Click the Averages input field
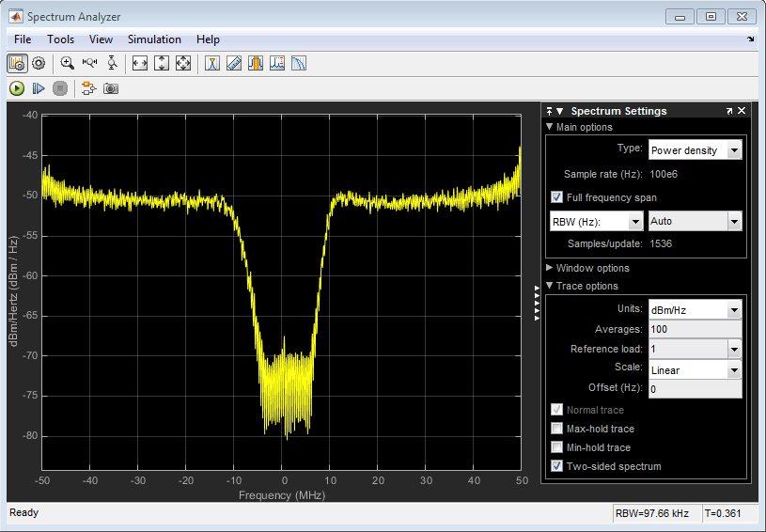 pyautogui.click(x=695, y=329)
